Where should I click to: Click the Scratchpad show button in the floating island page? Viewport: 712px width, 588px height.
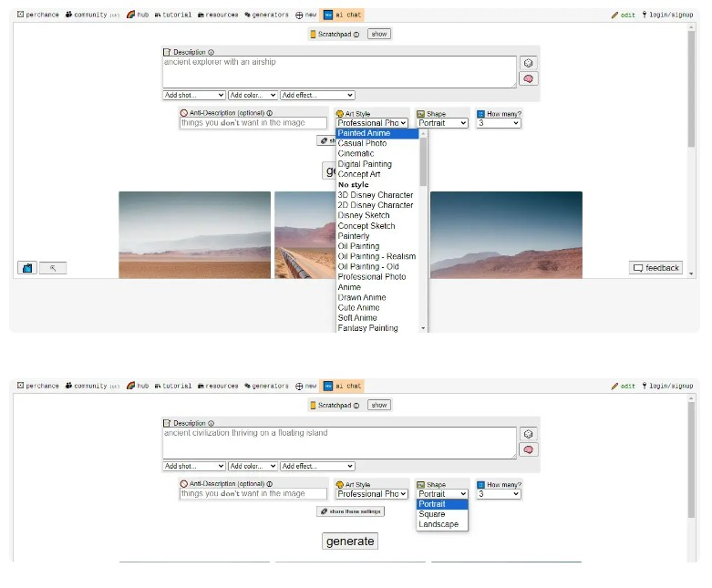point(379,405)
